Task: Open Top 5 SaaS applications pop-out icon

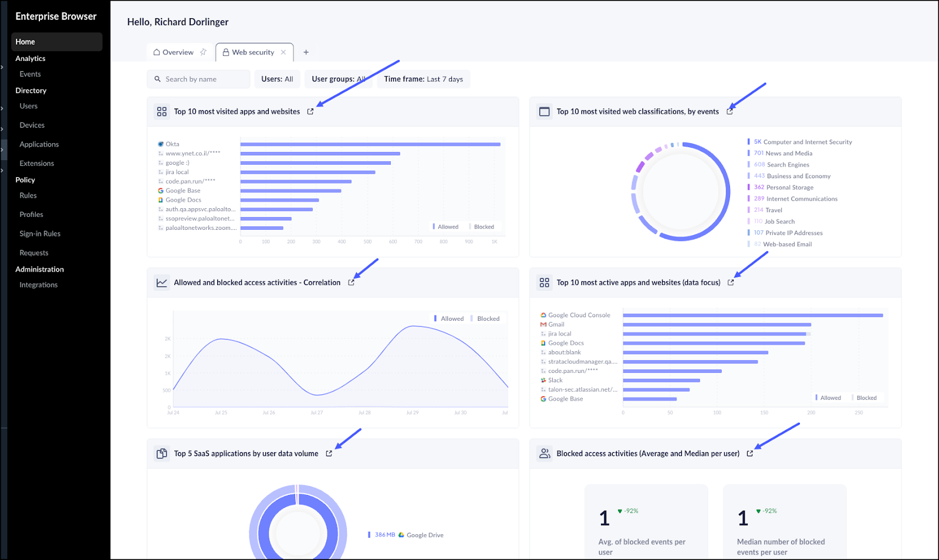Action: point(329,453)
